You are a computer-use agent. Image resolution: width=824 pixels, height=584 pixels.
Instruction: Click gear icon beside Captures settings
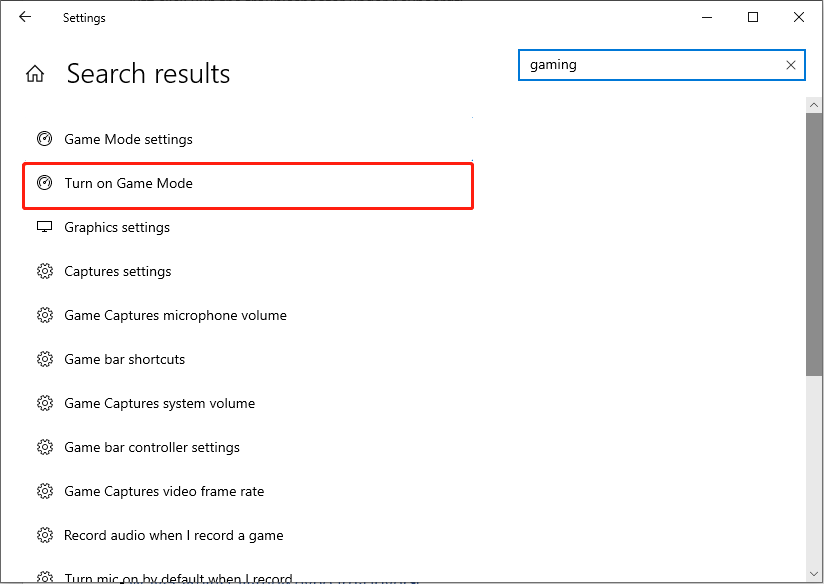(45, 271)
